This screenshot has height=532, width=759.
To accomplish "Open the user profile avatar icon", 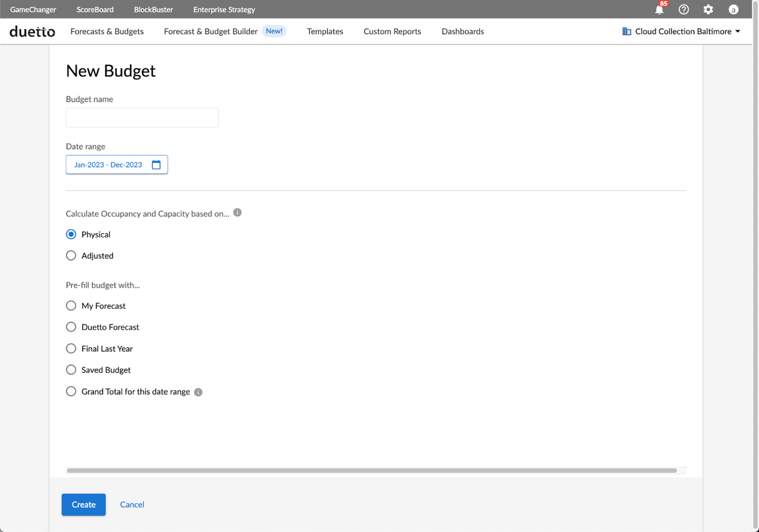I will coord(733,9).
